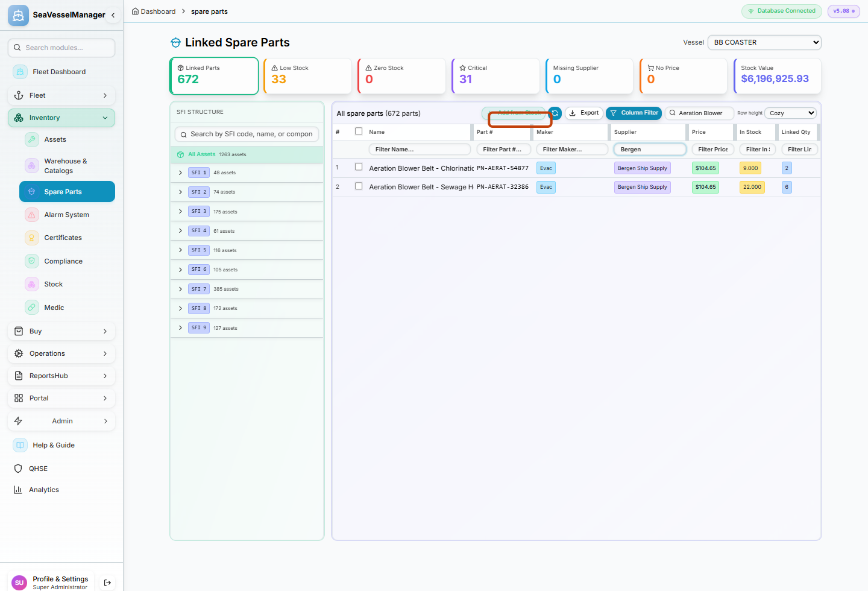
Task: Select the Linked Parts summary card
Action: [x=214, y=76]
